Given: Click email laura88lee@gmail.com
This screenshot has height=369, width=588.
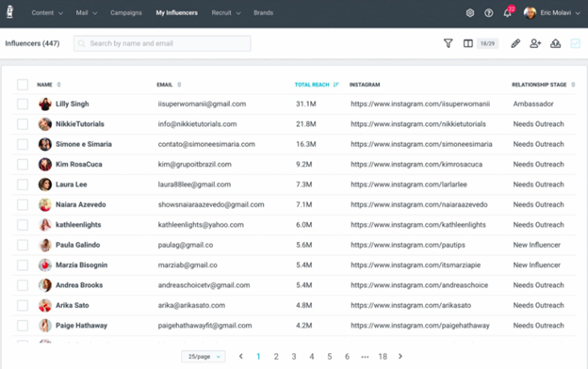Looking at the screenshot, I should click(194, 184).
